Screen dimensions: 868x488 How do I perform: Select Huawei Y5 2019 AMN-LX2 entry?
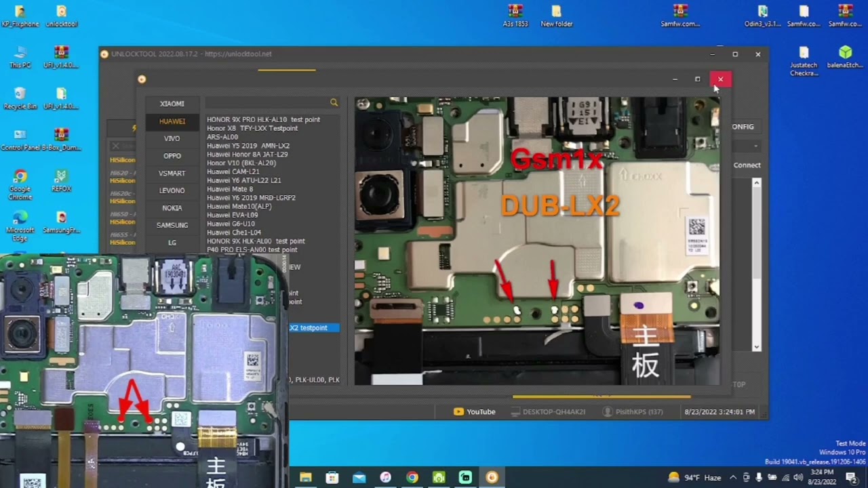(248, 146)
